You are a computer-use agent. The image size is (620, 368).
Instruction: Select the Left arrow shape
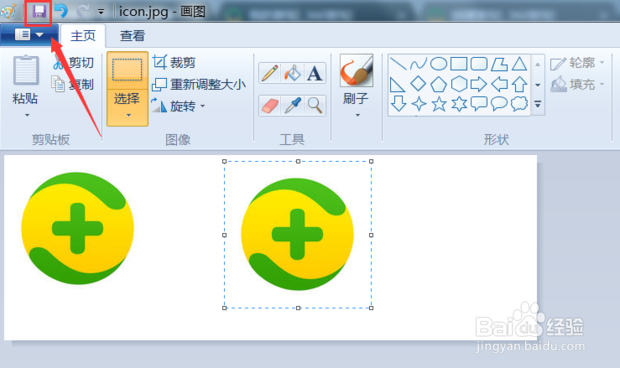point(499,84)
